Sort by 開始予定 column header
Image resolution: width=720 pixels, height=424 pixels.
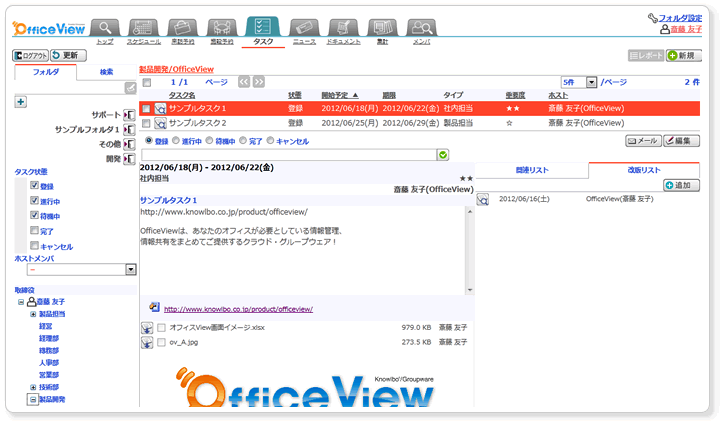tap(339, 96)
